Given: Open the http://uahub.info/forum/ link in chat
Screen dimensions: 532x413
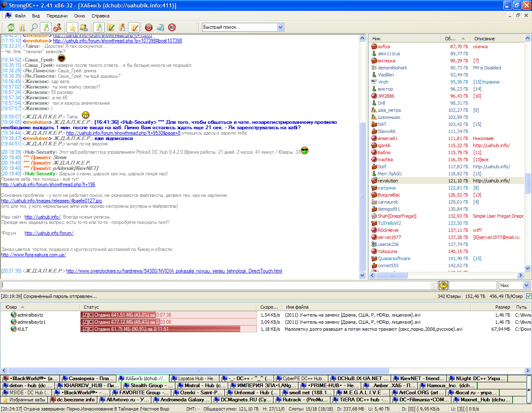Looking at the screenshot, I should (49, 233).
